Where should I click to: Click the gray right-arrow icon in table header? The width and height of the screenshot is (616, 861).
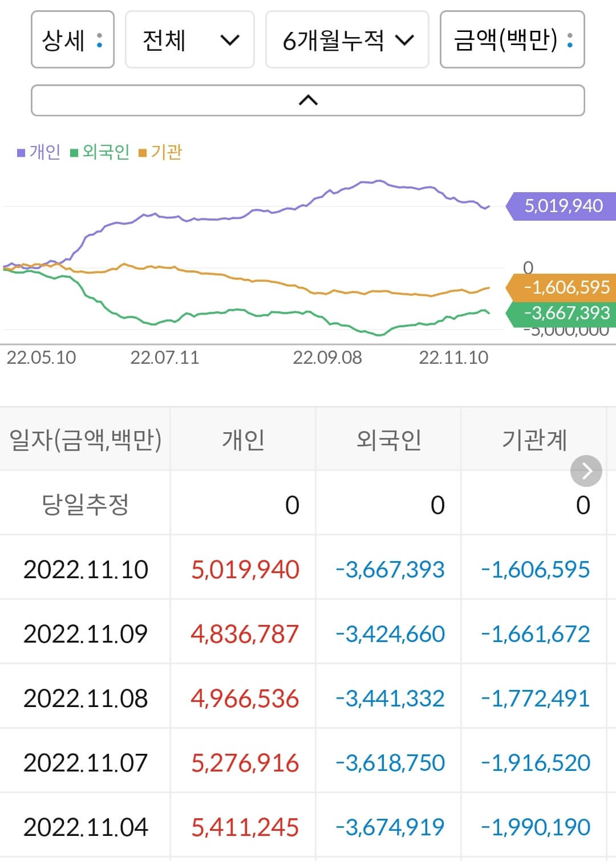[x=586, y=471]
